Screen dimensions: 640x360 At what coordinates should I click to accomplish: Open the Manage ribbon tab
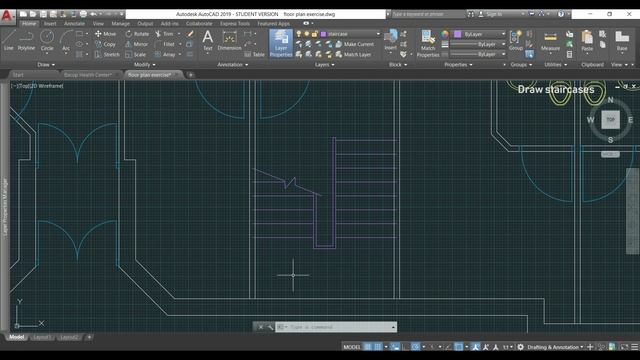120,24
